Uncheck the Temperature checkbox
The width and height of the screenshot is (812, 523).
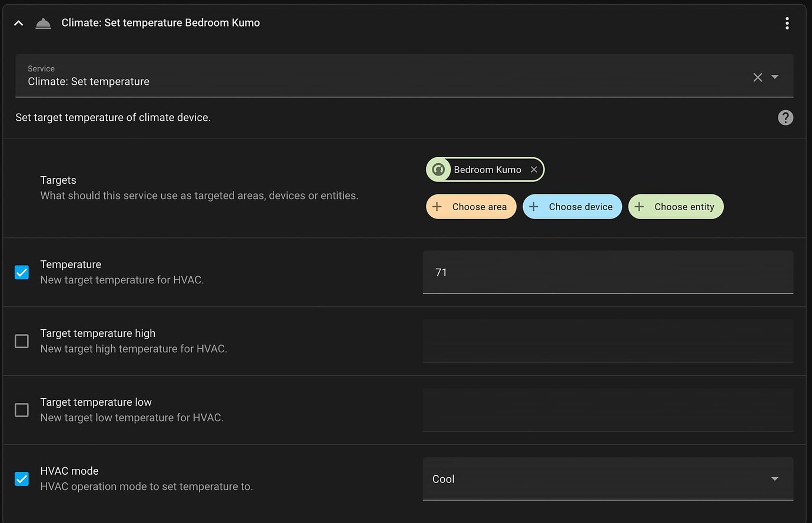21,272
